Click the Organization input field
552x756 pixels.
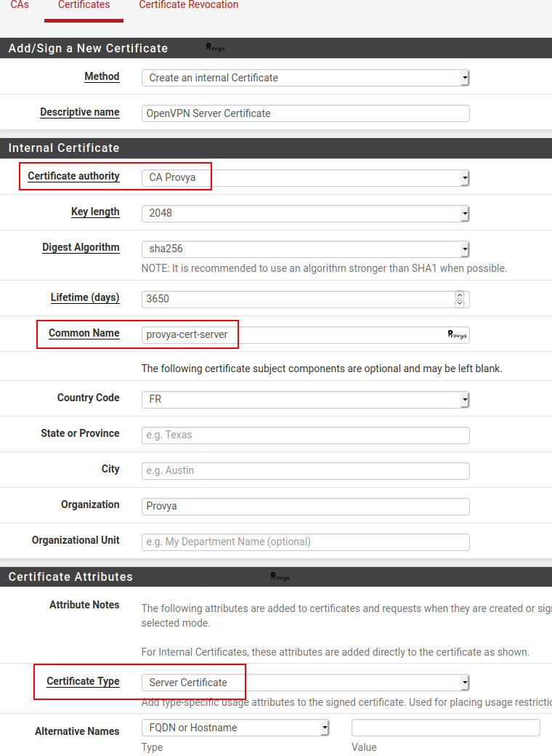coord(305,506)
